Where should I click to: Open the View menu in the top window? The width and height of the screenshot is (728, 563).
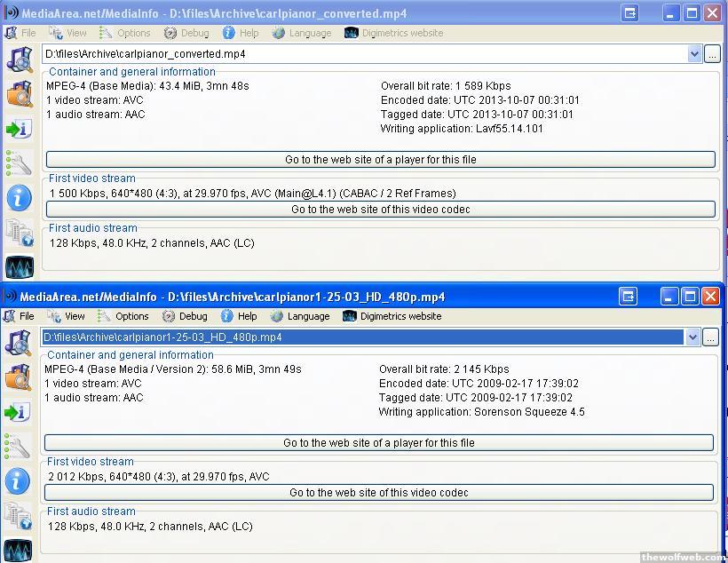tap(68, 33)
